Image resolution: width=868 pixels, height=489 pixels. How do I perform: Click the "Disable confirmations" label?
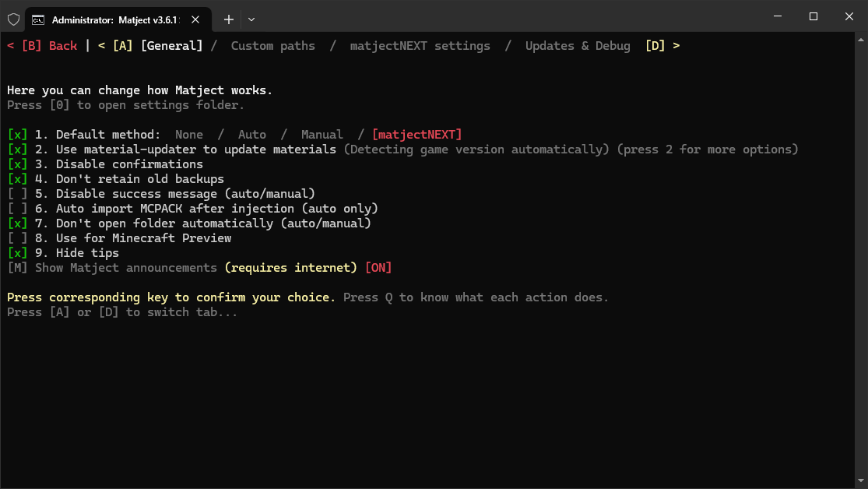pyautogui.click(x=129, y=164)
